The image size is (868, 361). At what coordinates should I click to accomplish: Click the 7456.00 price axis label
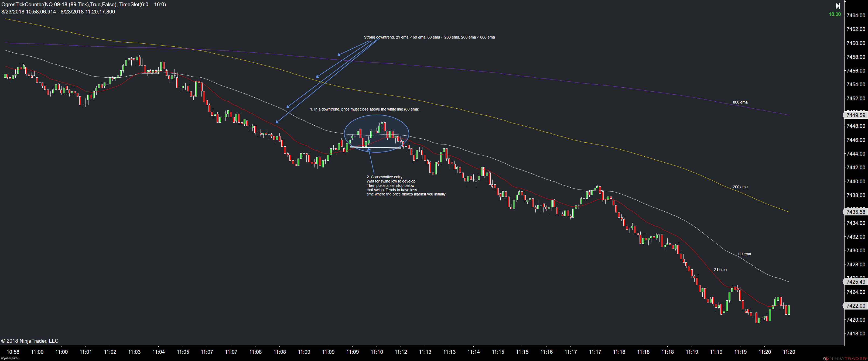(x=856, y=71)
